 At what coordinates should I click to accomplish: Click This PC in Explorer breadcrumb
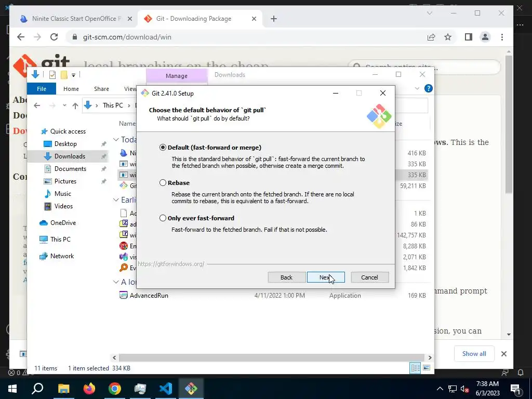click(113, 105)
